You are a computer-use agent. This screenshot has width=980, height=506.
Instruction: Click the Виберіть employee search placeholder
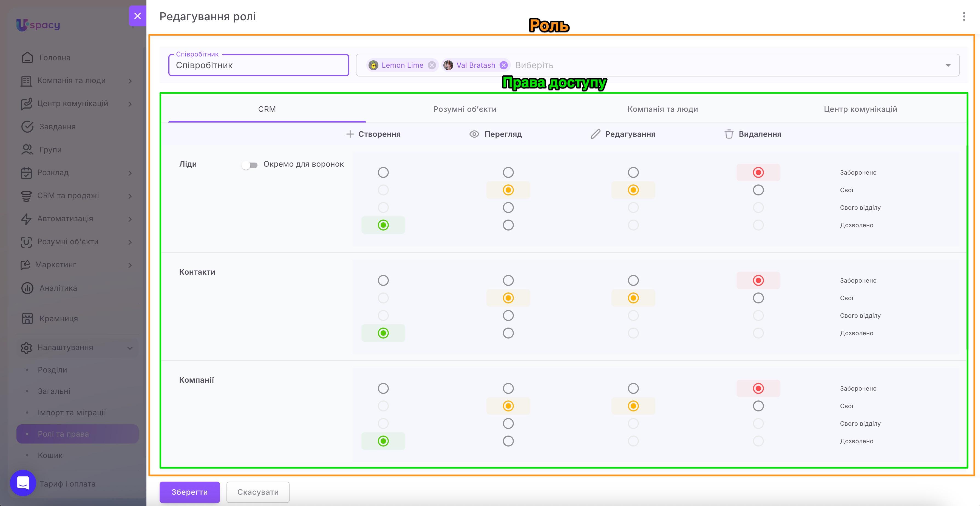pos(534,66)
